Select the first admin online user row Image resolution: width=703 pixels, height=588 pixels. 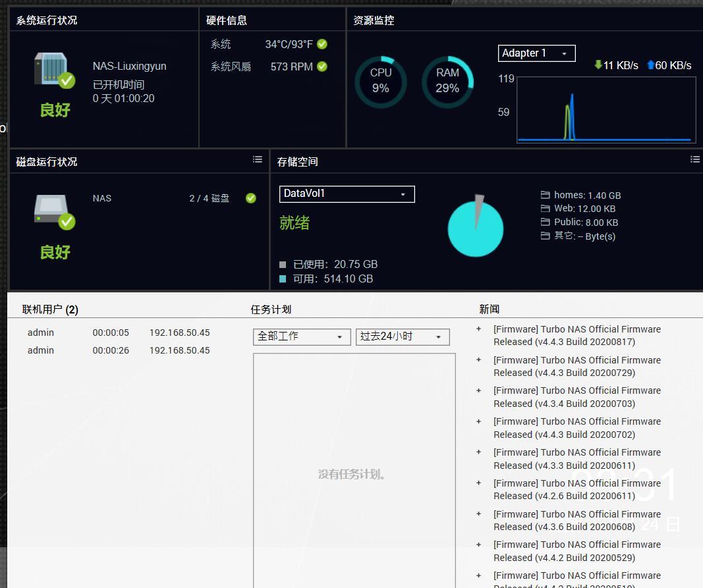tap(119, 333)
